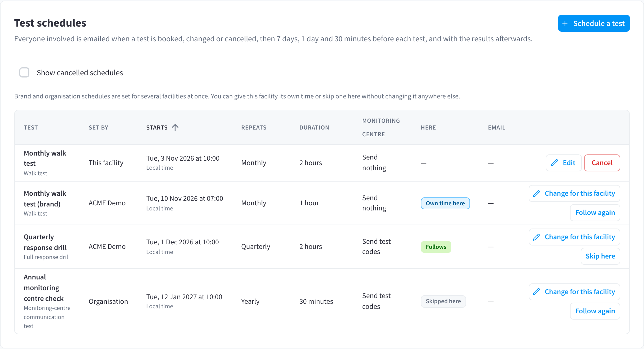
Task: Click the Quarterly response drill test name
Action: tap(45, 242)
